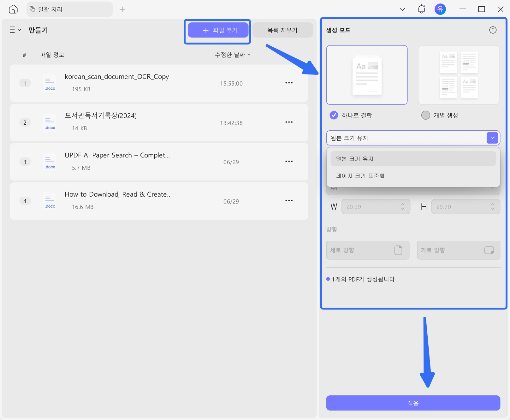Viewport: 510px width, 420px height.
Task: Select the individual creation thumbnail
Action: pyautogui.click(x=459, y=75)
